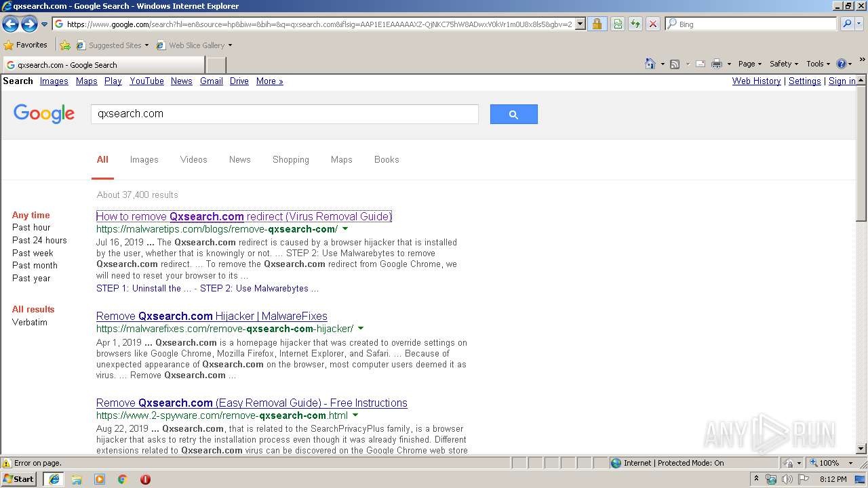
Task: Click the Read Mail envelope icon
Action: 701,64
